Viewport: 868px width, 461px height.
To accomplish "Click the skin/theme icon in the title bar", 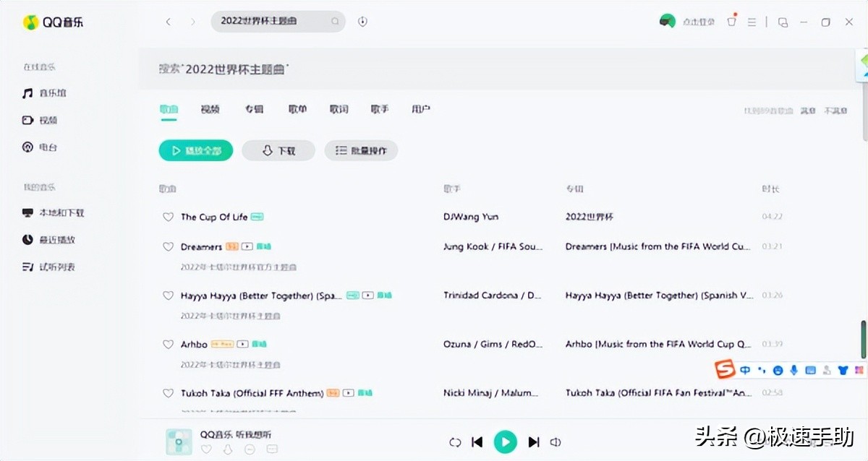I will 731,21.
